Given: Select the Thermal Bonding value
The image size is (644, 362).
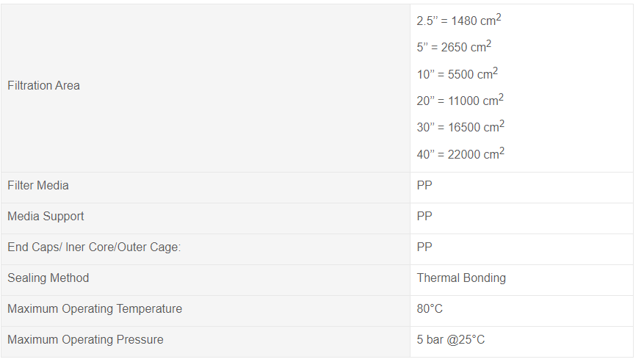Looking at the screenshot, I should click(x=461, y=278).
